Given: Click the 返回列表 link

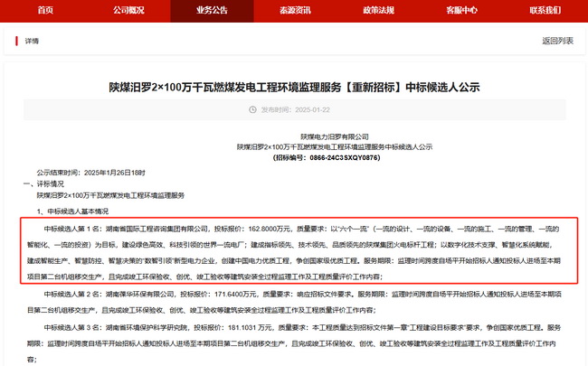Looking at the screenshot, I should pyautogui.click(x=557, y=41).
